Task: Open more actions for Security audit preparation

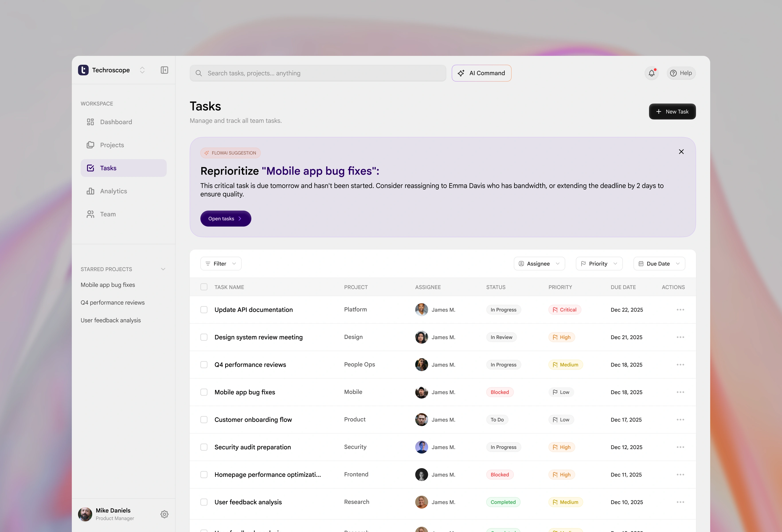Action: 680,447
